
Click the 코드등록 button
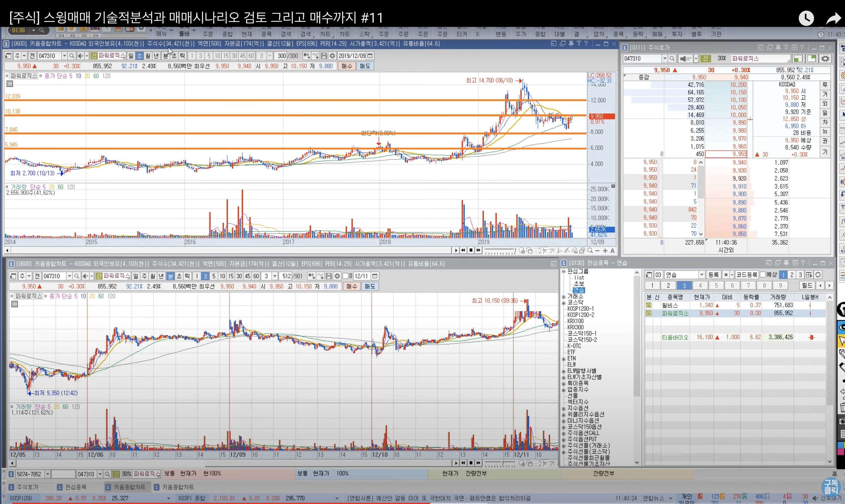pyautogui.click(x=746, y=275)
